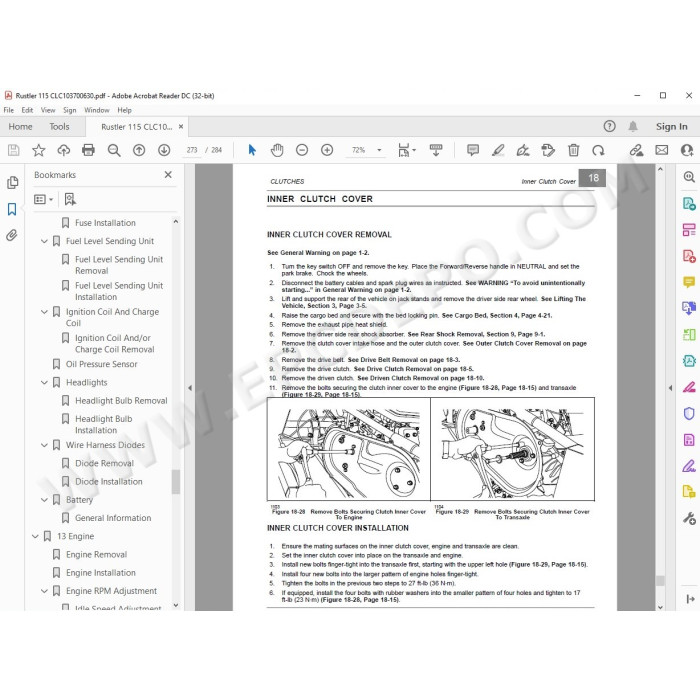The width and height of the screenshot is (700, 700).
Task: Click the trash delete icon
Action: pos(573,150)
